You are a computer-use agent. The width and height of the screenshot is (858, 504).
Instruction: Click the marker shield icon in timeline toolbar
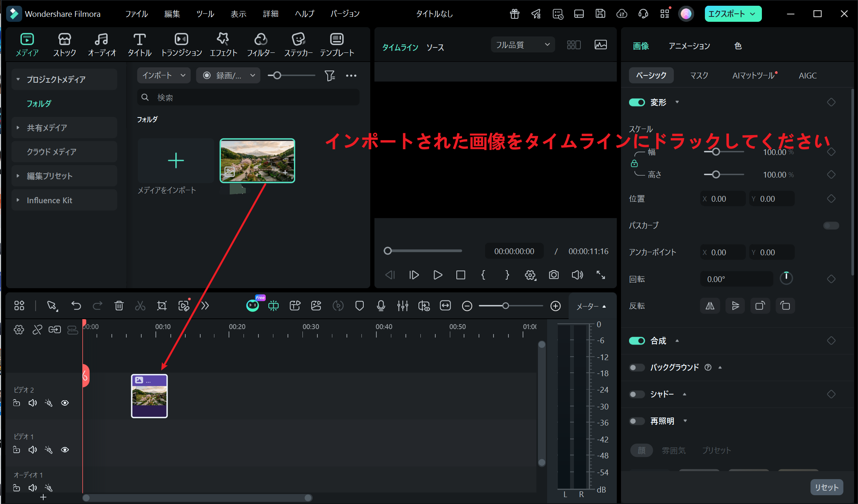[x=360, y=306]
